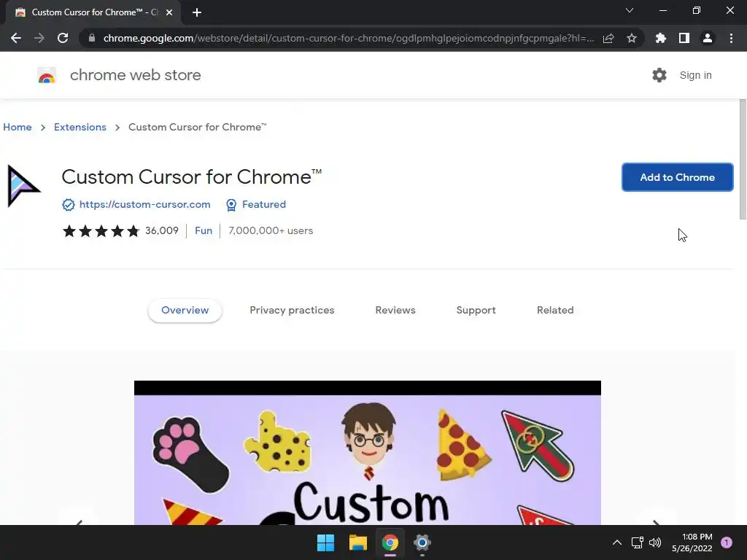747x560 pixels.
Task: Open the Fun category link
Action: [204, 230]
